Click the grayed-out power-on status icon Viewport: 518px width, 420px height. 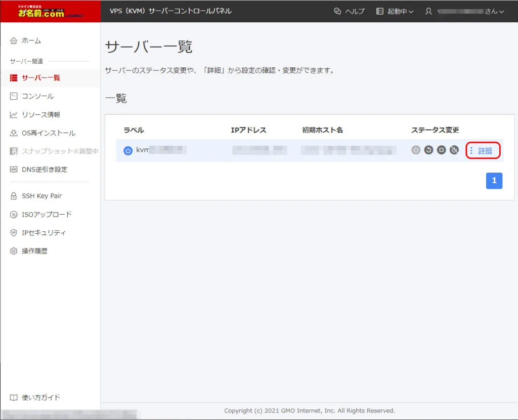pyautogui.click(x=416, y=150)
